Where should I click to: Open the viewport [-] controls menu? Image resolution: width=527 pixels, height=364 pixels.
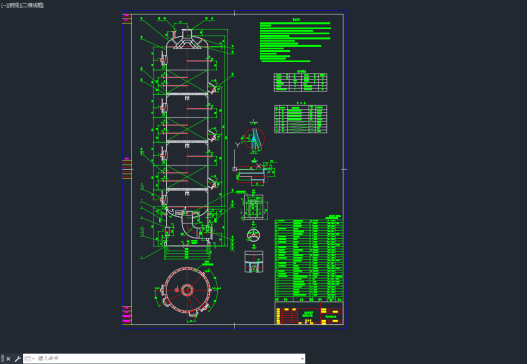tap(3, 5)
